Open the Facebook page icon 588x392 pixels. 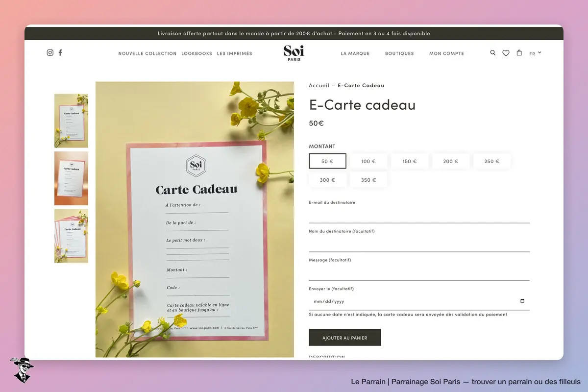coord(60,53)
